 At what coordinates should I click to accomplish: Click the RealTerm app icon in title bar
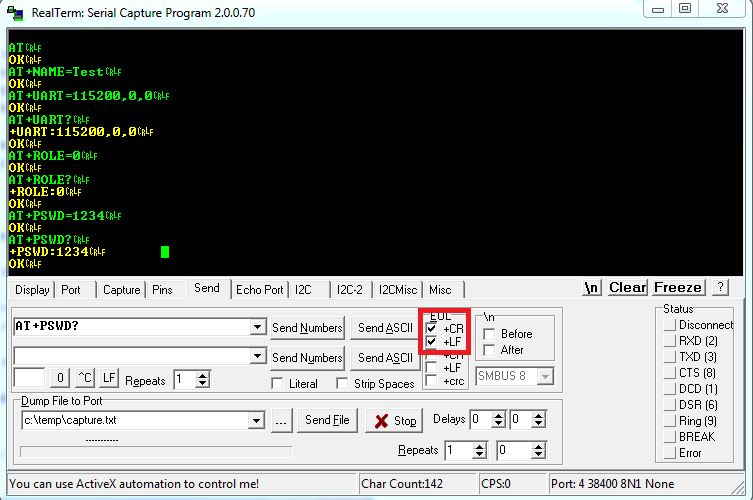coord(15,13)
